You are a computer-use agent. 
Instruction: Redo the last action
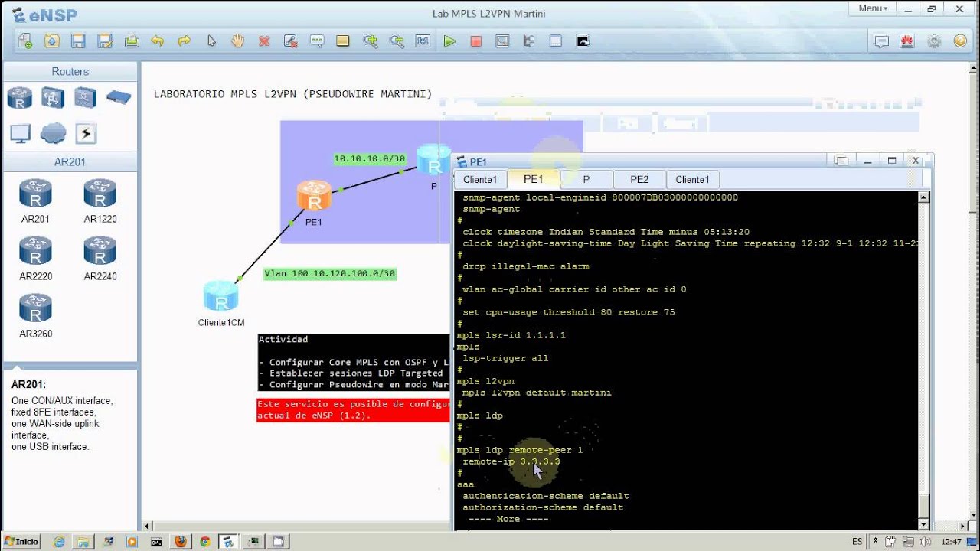pyautogui.click(x=185, y=41)
